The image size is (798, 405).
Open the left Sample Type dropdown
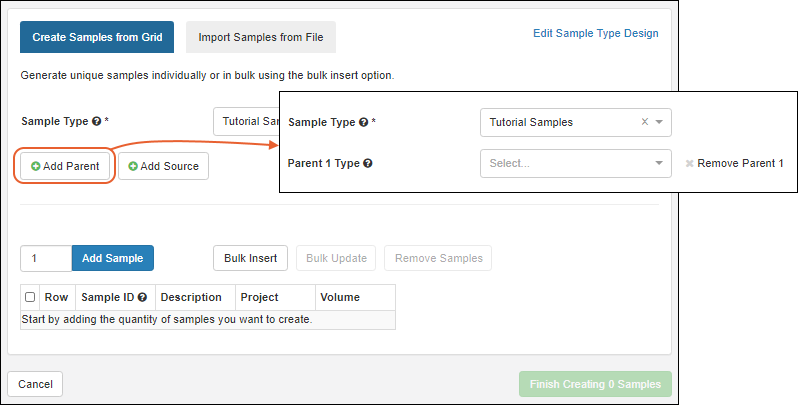tap(245, 121)
